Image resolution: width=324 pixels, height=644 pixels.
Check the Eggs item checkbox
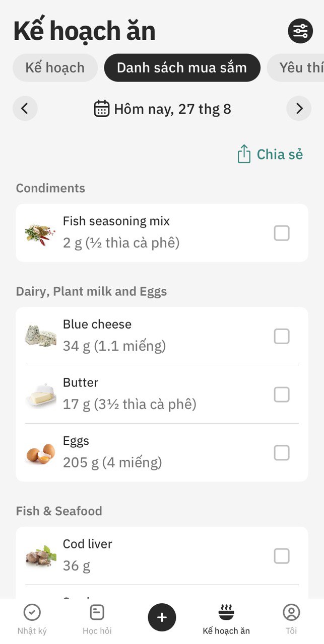pos(282,453)
